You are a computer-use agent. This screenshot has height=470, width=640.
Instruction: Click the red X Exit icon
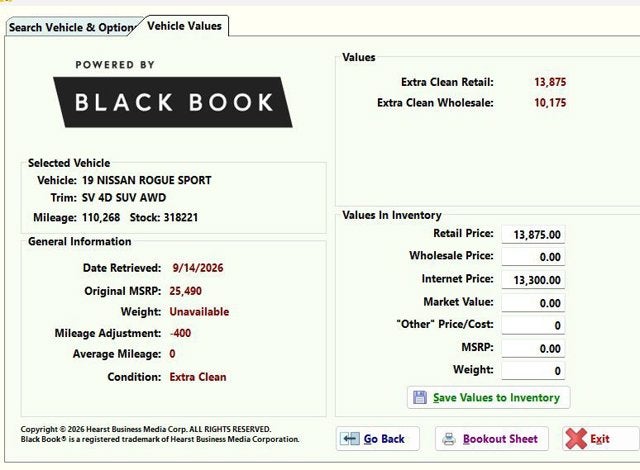576,439
